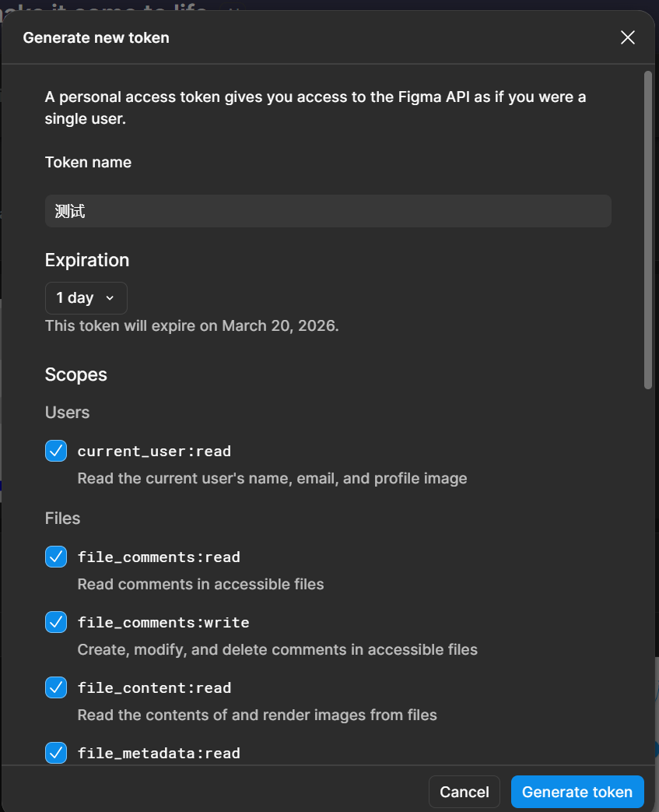Click the Users scope group heading
Screen dimensions: 659x812
coord(68,413)
